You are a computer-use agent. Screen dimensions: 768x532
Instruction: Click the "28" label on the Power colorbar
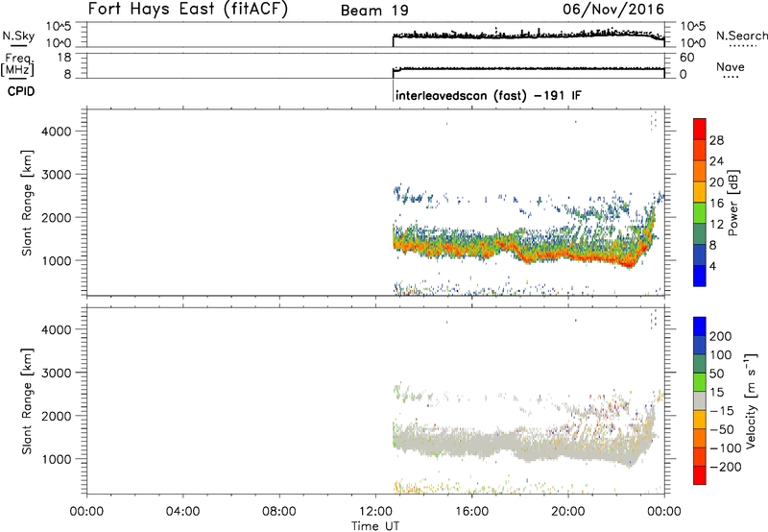tap(716, 140)
